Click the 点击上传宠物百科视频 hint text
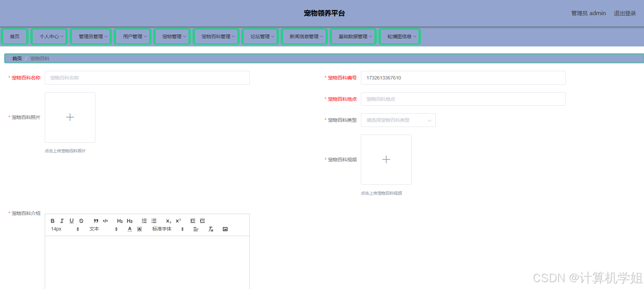The height and width of the screenshot is (289, 644). point(382,193)
